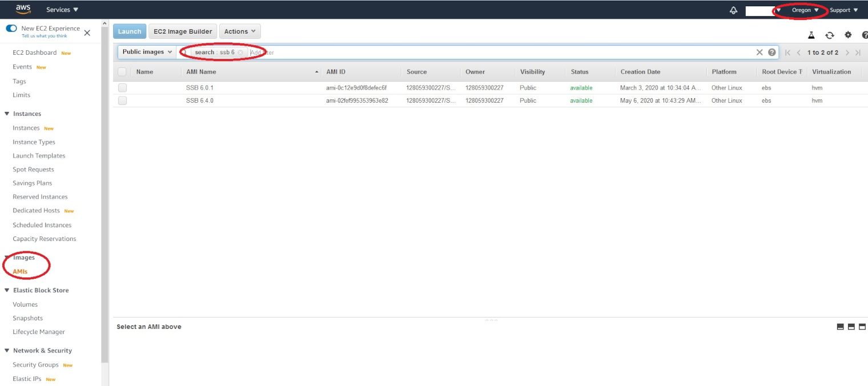Open Tags in the sidebar
Image resolution: width=868 pixels, height=386 pixels.
point(19,81)
